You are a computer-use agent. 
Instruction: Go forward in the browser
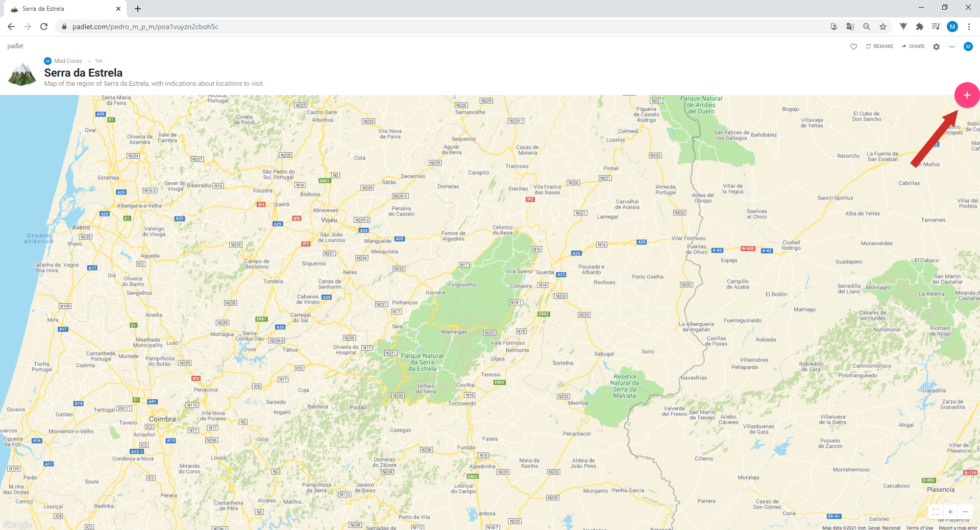click(28, 27)
